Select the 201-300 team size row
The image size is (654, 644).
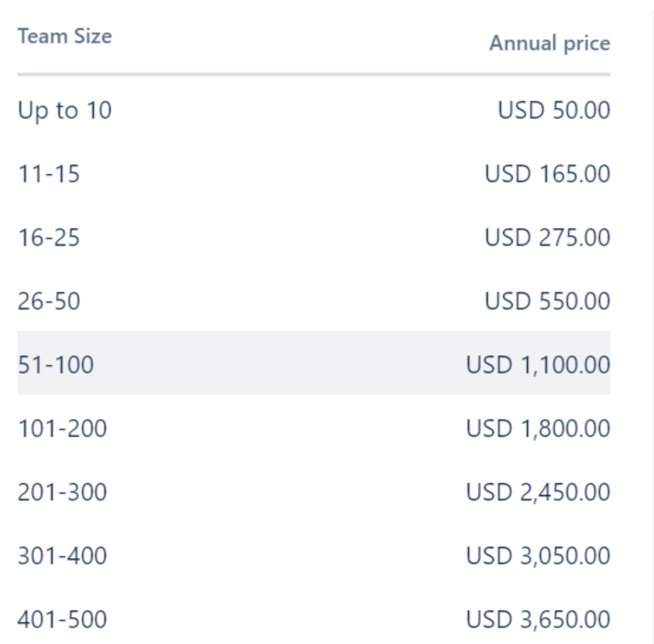(x=62, y=491)
